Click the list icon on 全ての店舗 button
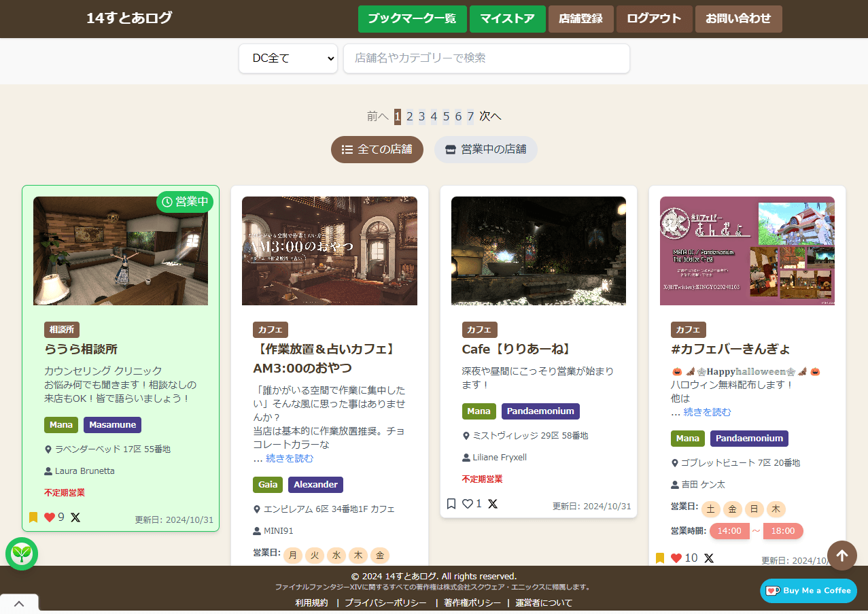868x614 pixels. [347, 150]
